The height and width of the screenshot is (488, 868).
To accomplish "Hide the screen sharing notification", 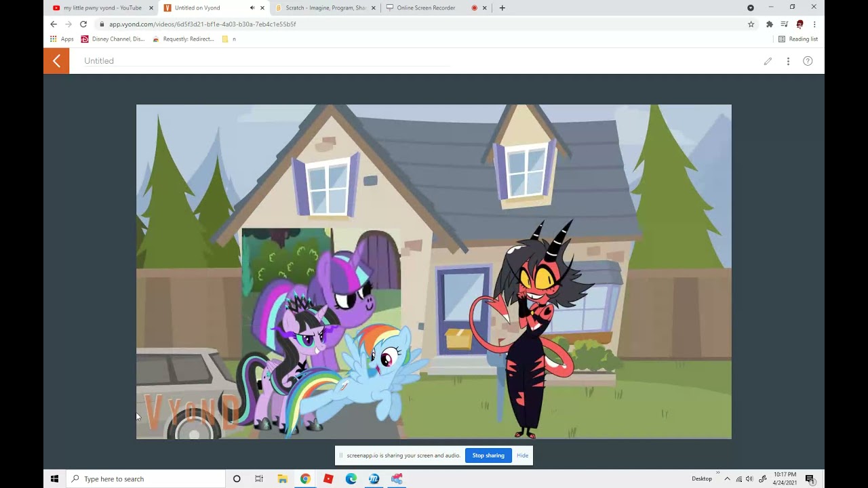I will pyautogui.click(x=522, y=455).
